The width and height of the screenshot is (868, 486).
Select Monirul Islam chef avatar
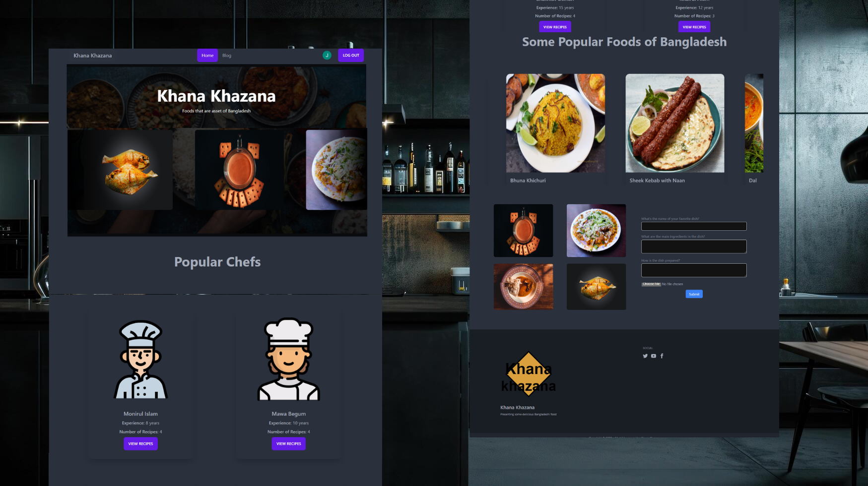pos(140,359)
